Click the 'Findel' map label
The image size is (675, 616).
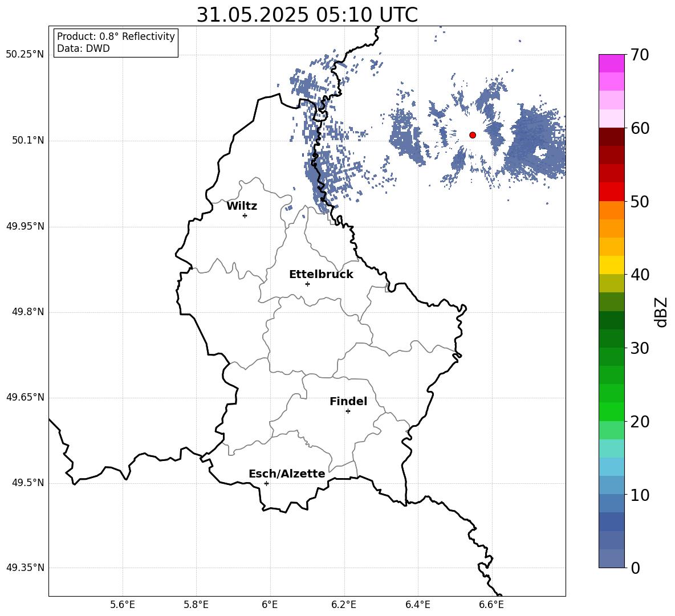(x=348, y=402)
